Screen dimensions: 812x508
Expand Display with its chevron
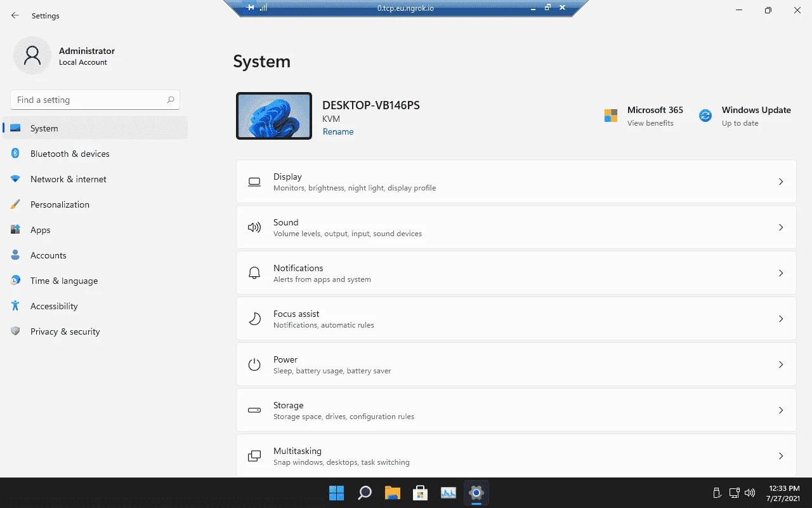click(781, 182)
